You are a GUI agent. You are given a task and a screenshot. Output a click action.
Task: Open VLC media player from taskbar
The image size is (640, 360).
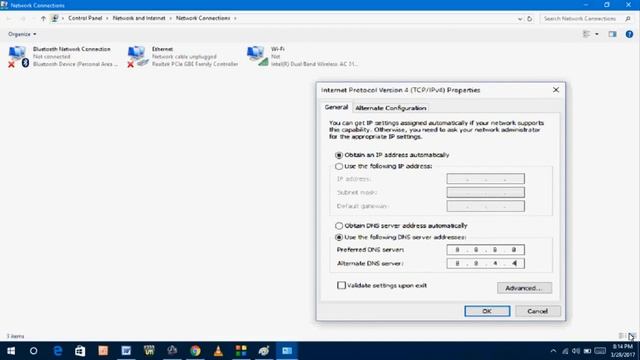click(x=218, y=351)
